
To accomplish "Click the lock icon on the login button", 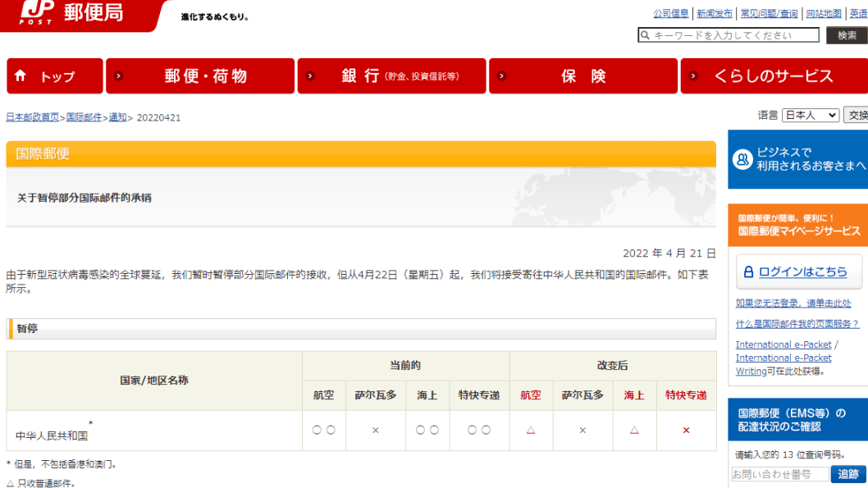I will click(x=748, y=272).
